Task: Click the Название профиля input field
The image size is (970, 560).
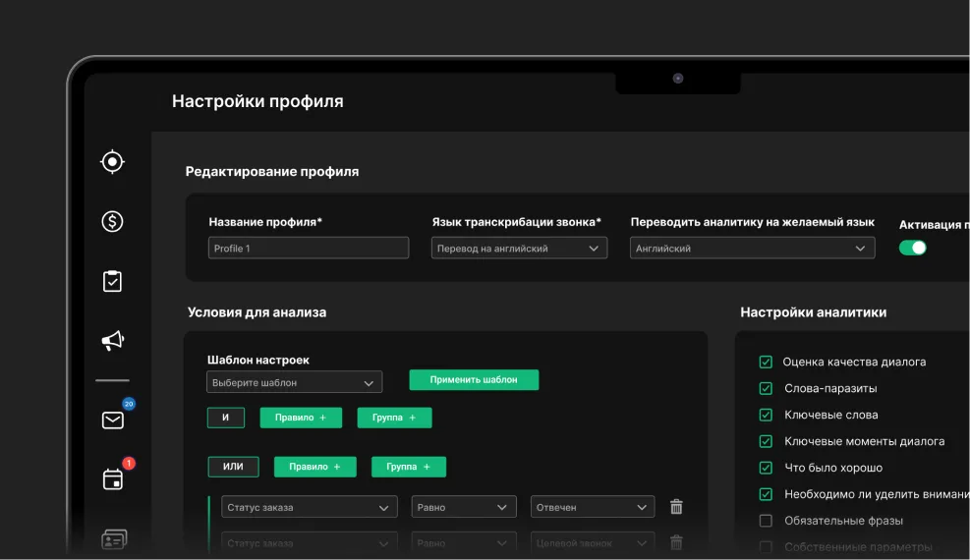Action: click(x=309, y=249)
